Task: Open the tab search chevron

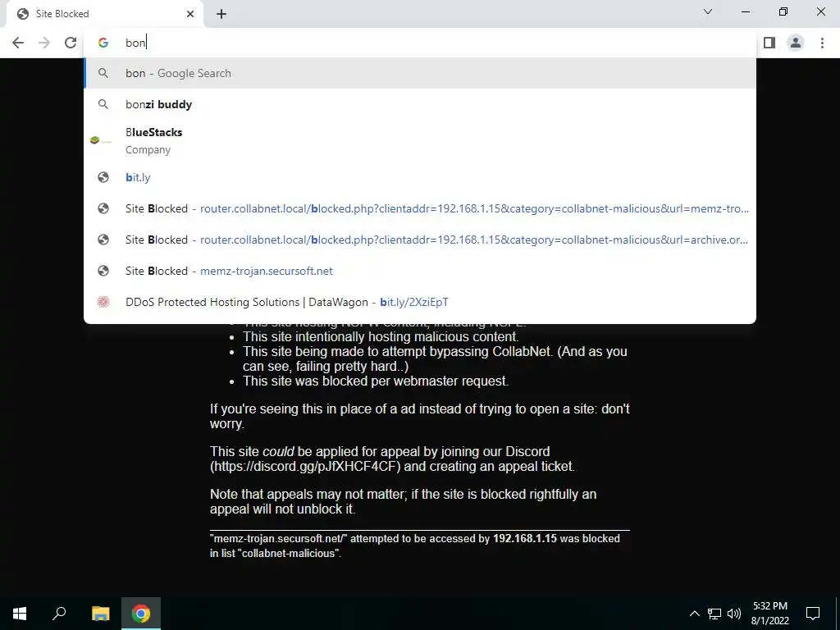Action: pyautogui.click(x=708, y=11)
